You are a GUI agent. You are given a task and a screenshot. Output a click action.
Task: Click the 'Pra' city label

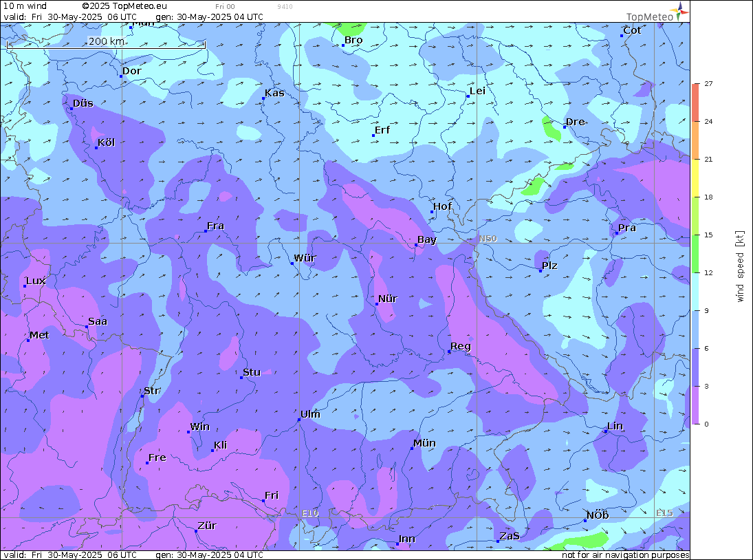coord(627,228)
